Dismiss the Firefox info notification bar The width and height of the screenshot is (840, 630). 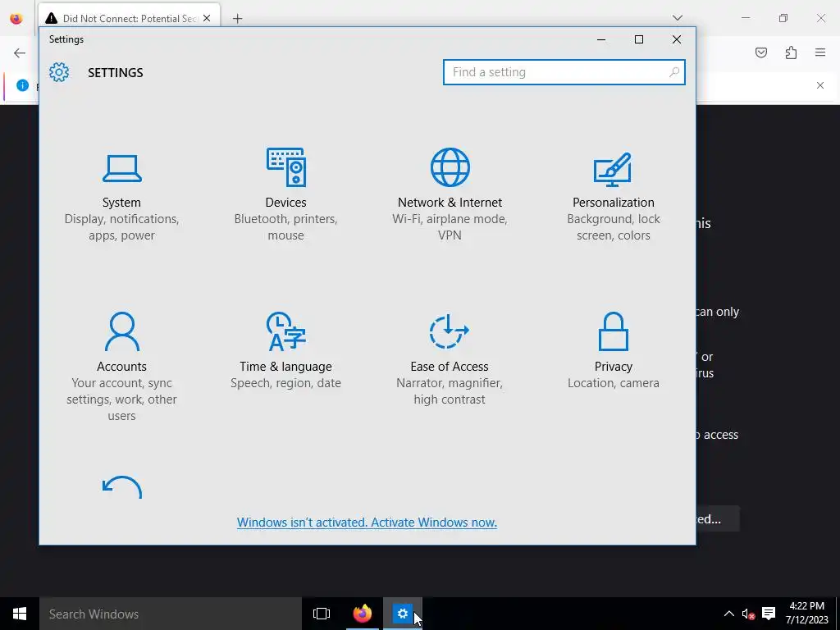820,85
